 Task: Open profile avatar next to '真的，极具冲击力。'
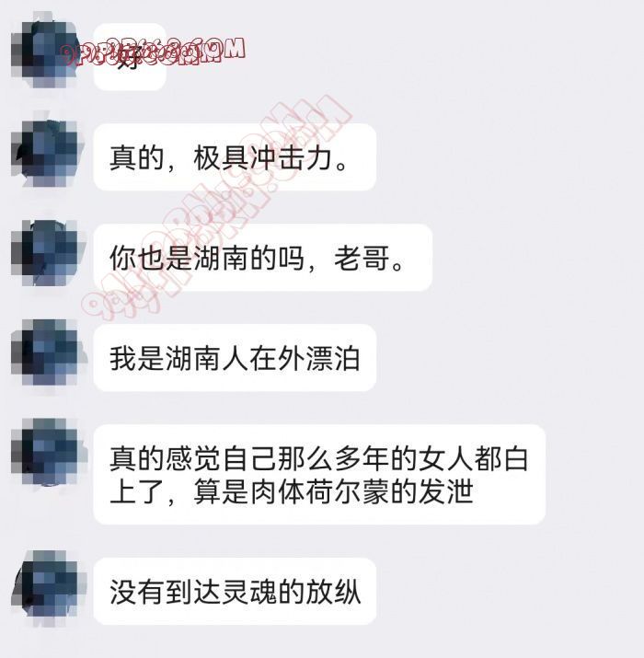(x=45, y=154)
